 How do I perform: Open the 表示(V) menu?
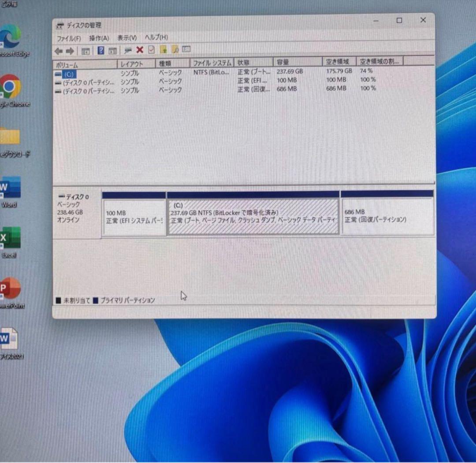coord(128,38)
